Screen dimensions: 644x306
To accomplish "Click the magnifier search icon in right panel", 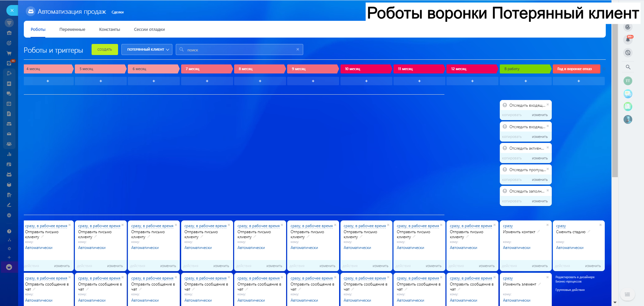I will [x=628, y=67].
